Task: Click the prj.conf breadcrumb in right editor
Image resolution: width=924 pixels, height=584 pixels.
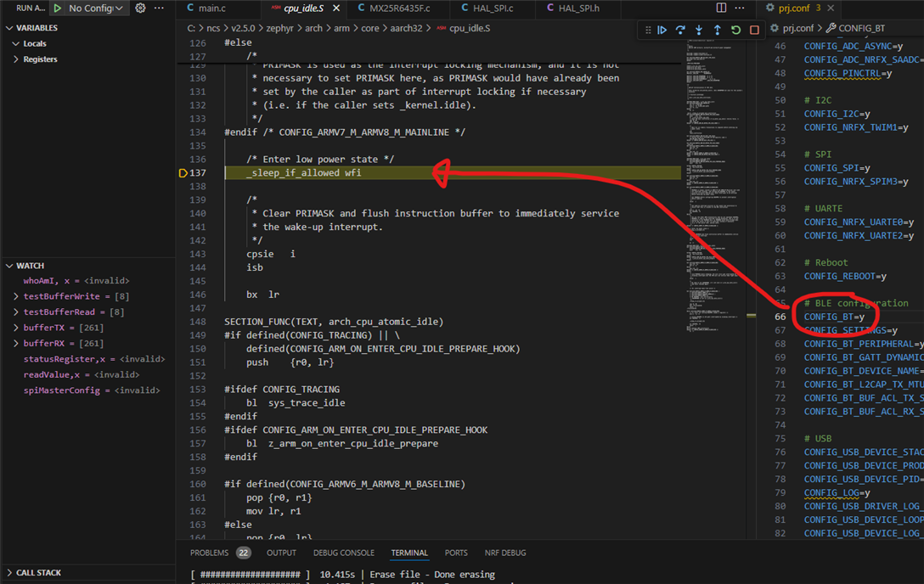Action: [x=798, y=28]
